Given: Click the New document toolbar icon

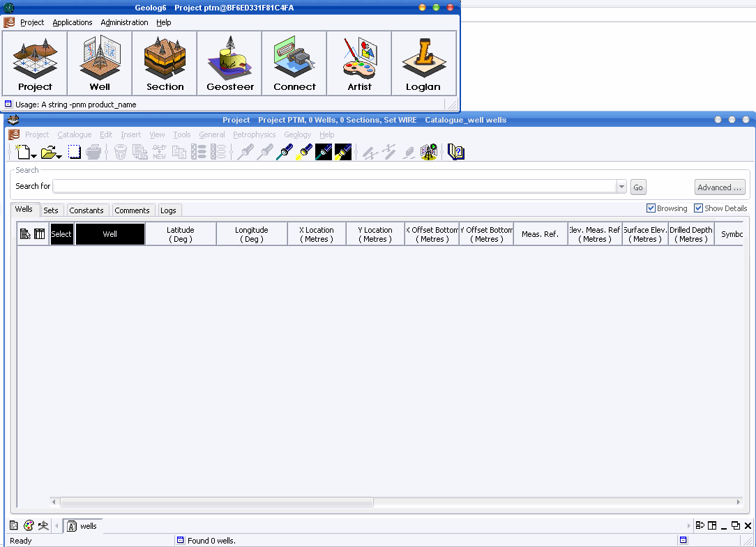Looking at the screenshot, I should pyautogui.click(x=22, y=153).
